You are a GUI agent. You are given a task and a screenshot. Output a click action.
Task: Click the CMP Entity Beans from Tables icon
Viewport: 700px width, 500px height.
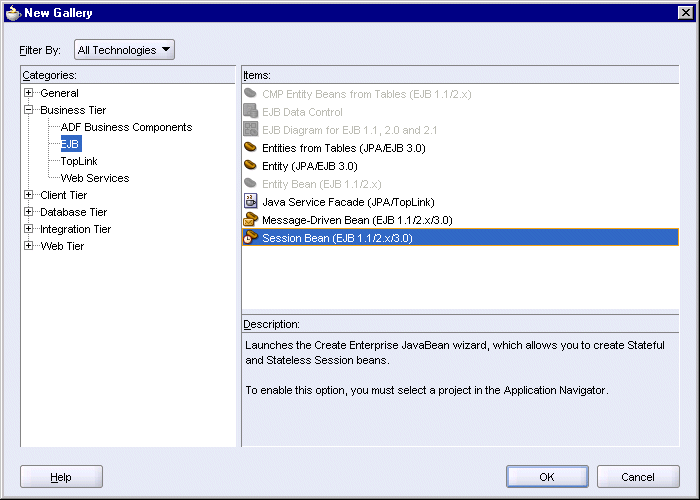(250, 93)
